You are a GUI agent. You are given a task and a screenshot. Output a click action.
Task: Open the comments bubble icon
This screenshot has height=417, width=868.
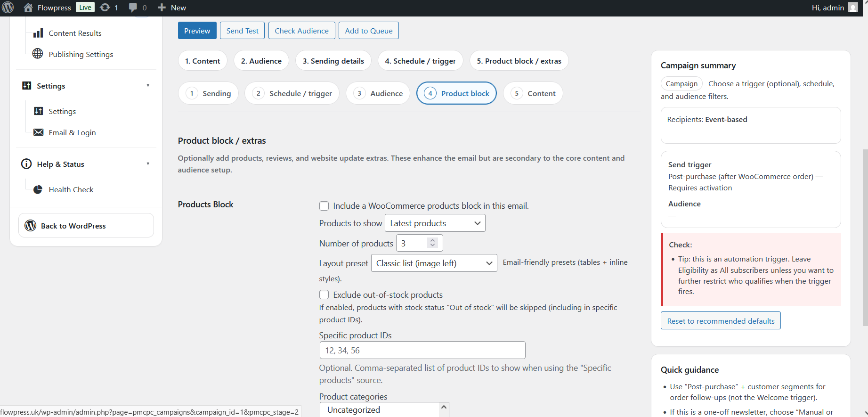[x=133, y=8]
